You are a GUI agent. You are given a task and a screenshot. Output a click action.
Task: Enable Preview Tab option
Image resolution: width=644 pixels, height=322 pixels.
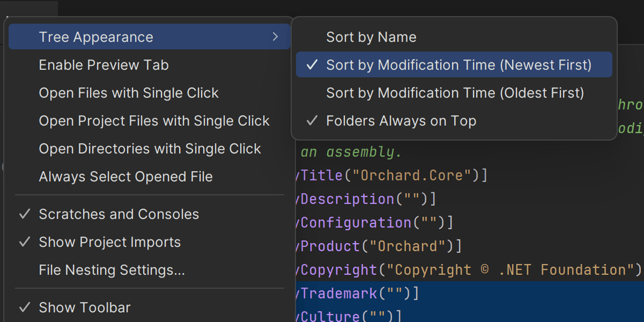click(104, 65)
